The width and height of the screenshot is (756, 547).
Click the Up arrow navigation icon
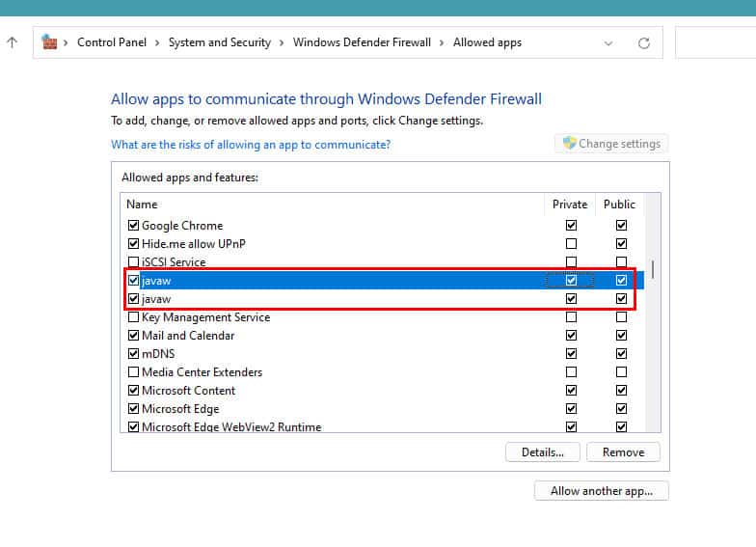[12, 42]
